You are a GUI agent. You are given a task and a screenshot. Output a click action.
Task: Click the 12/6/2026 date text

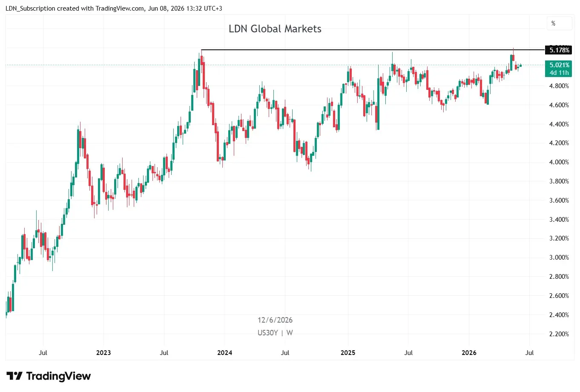coord(275,320)
